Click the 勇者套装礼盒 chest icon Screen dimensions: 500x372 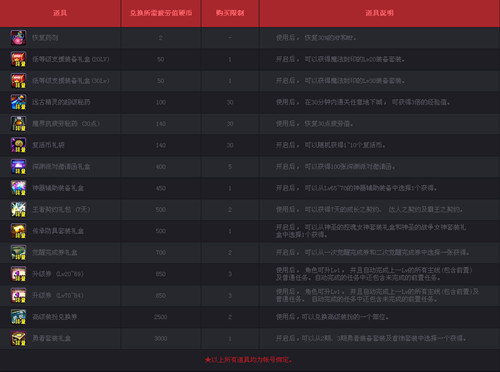coord(18,338)
